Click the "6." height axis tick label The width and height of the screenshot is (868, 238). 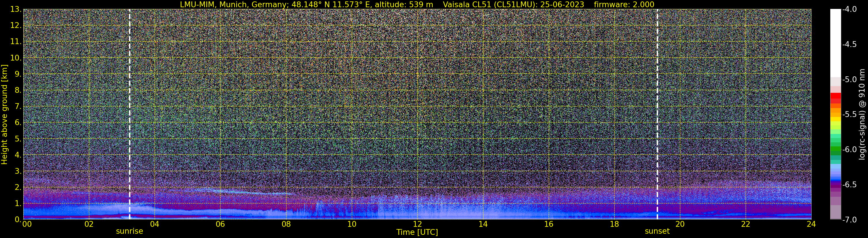coord(18,122)
